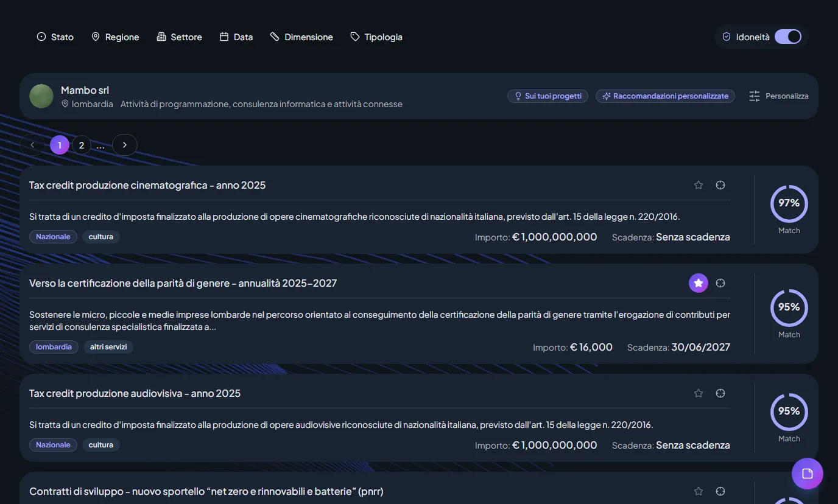Toggle the Idoneità switch off
Screen dimensions: 838x504
coord(788,37)
